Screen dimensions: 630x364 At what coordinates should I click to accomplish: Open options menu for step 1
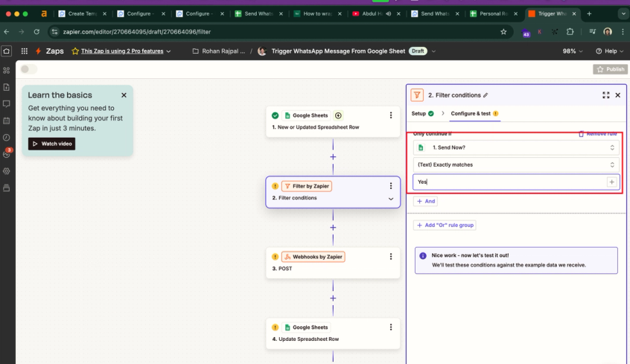(x=390, y=115)
